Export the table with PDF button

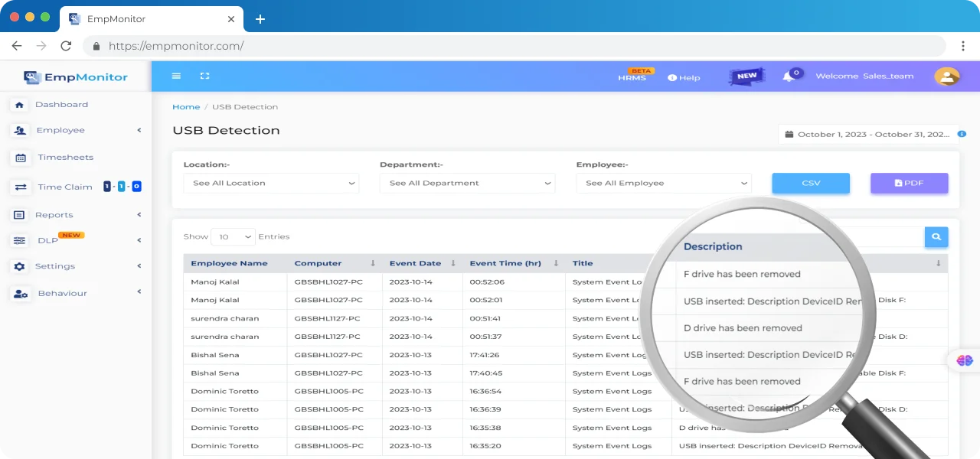tap(910, 183)
